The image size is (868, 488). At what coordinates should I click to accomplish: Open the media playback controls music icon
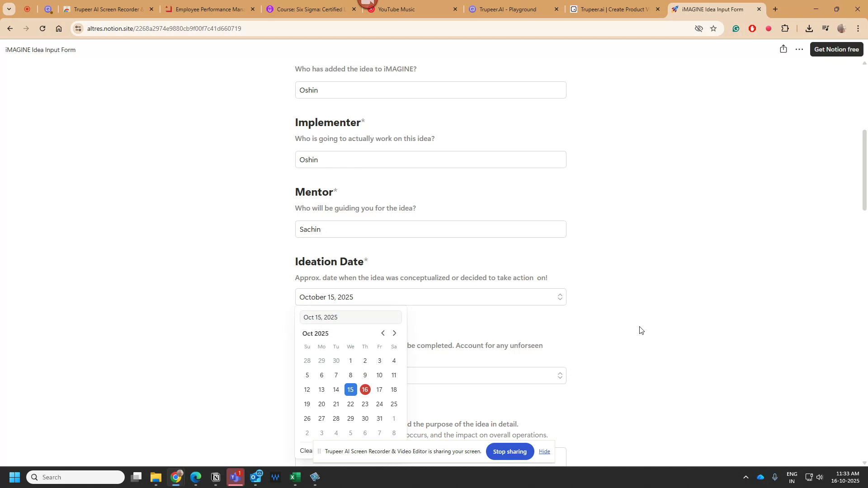826,28
